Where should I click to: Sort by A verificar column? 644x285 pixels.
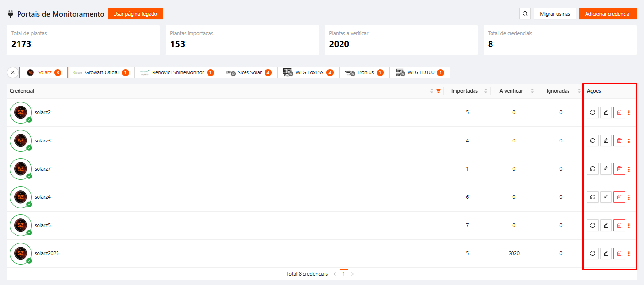(x=532, y=91)
